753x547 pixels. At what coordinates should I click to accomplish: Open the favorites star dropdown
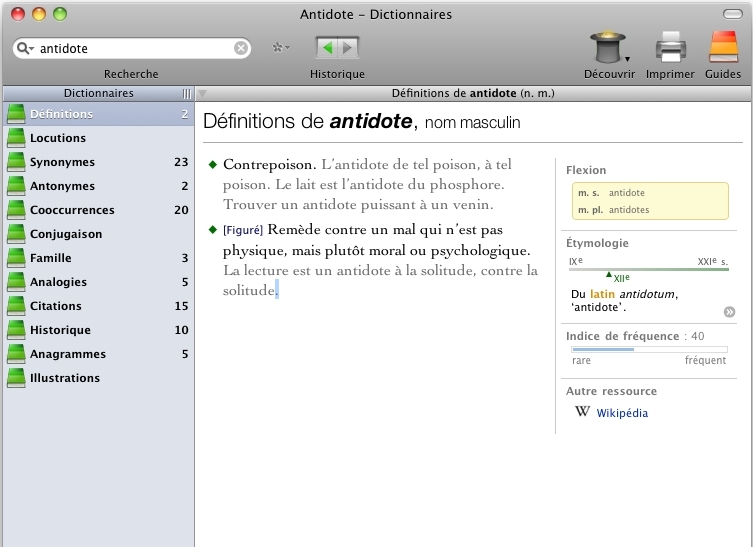(x=281, y=48)
